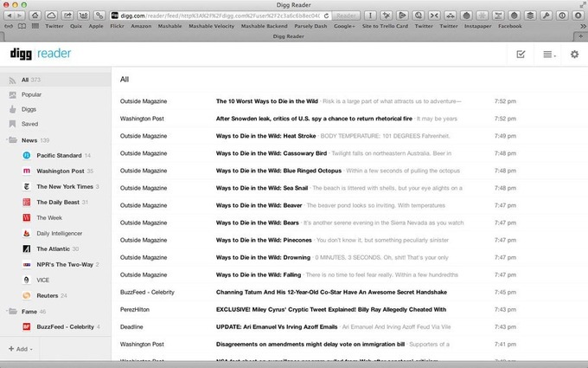Open Ways to Die: Cassowary Bird article
Image resolution: width=588 pixels, height=368 pixels.
[272, 153]
